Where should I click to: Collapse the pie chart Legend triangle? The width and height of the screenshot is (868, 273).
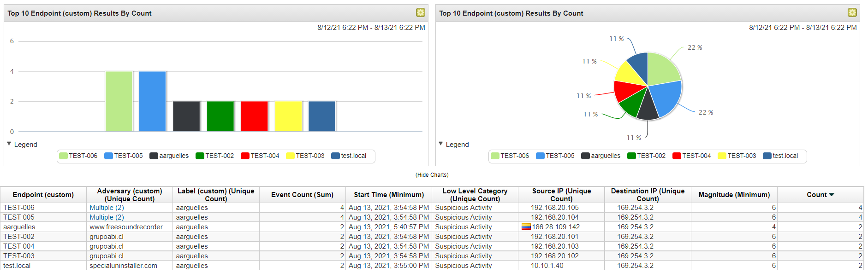pos(441,144)
